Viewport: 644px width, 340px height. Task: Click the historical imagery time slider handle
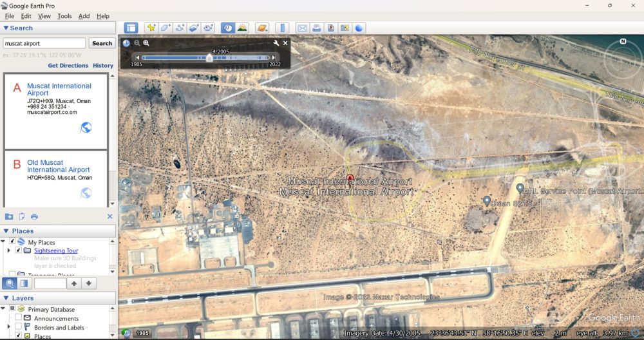209,58
